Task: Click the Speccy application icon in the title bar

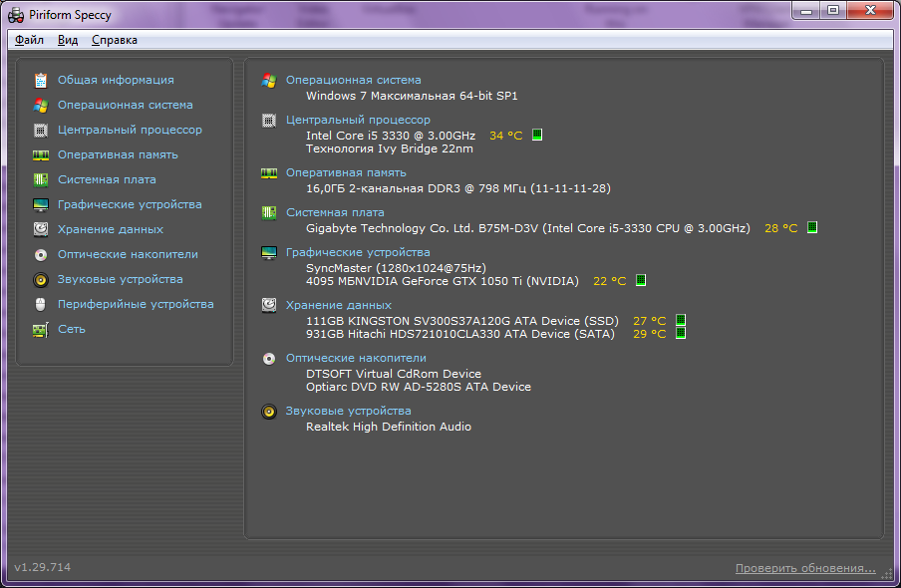Action: (x=16, y=15)
